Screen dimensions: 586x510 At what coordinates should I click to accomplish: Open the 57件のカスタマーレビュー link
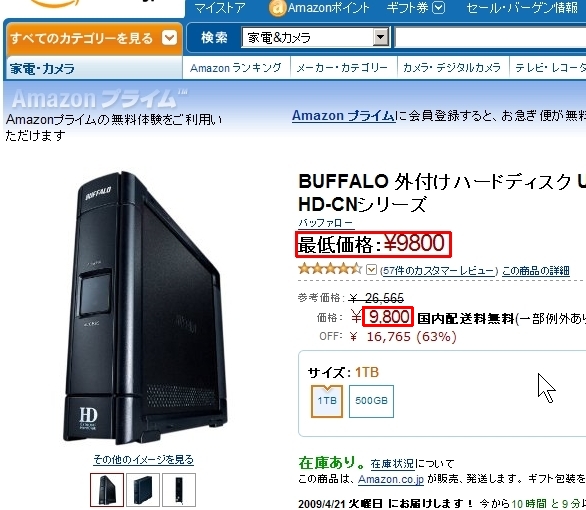[439, 271]
